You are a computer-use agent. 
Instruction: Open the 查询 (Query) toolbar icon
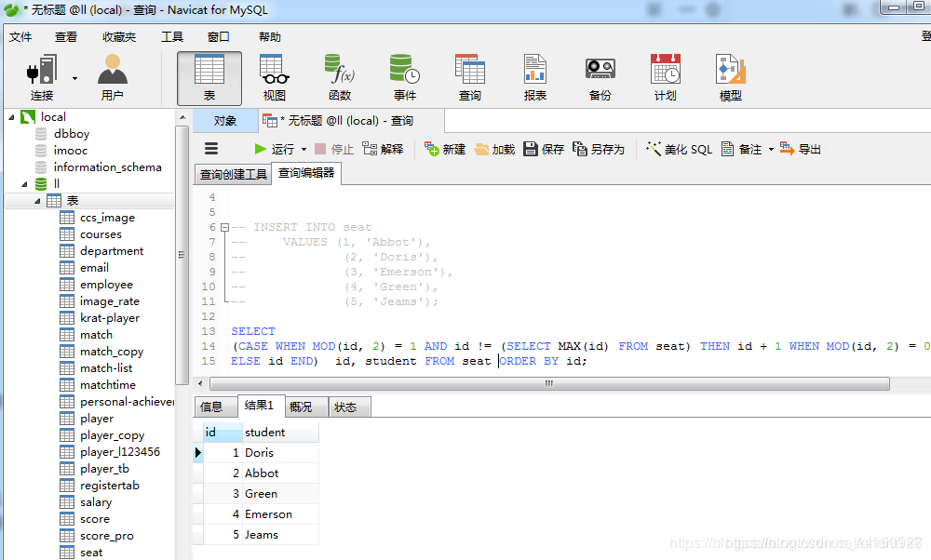point(470,74)
